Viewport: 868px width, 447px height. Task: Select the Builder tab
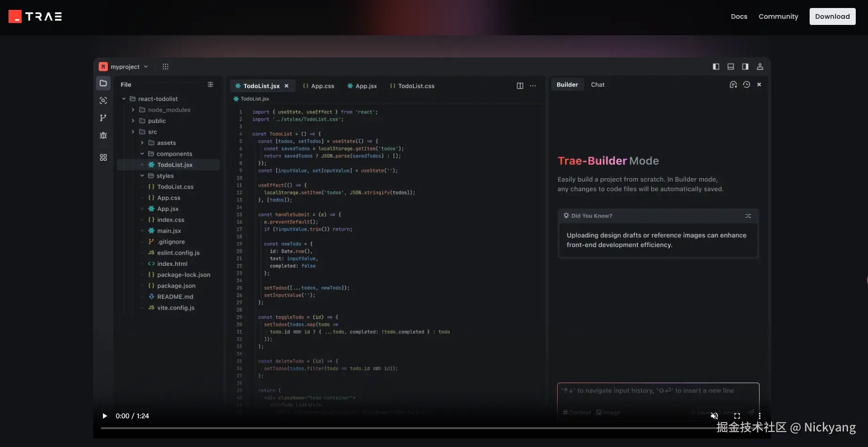point(567,85)
